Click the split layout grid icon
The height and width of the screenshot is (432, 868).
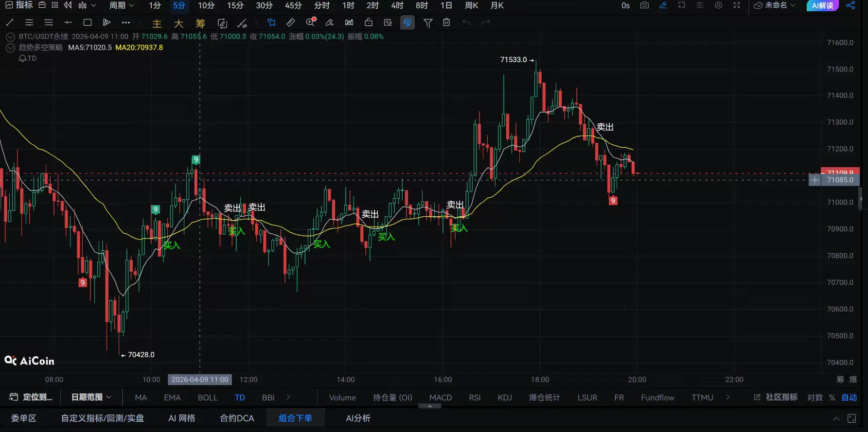click(x=55, y=5)
